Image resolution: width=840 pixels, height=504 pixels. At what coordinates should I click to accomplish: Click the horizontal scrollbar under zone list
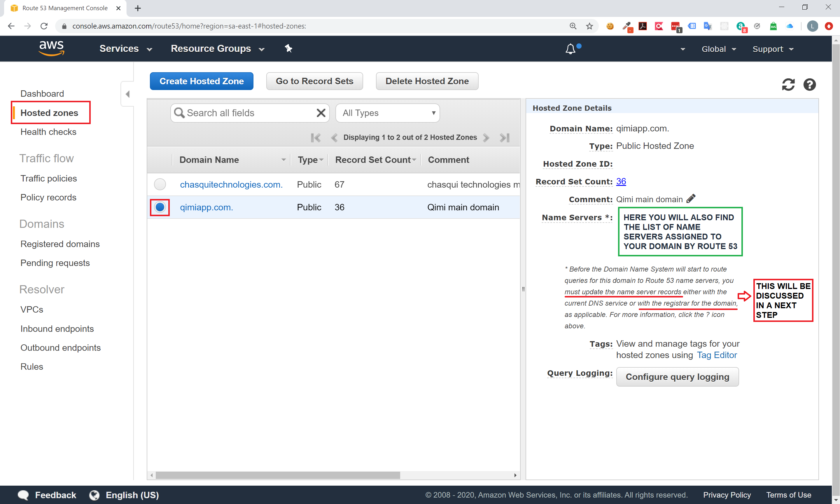(x=277, y=475)
